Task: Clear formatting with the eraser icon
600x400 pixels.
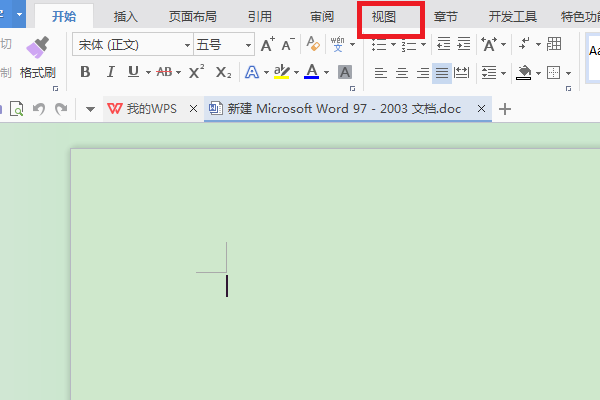Action: tap(313, 44)
